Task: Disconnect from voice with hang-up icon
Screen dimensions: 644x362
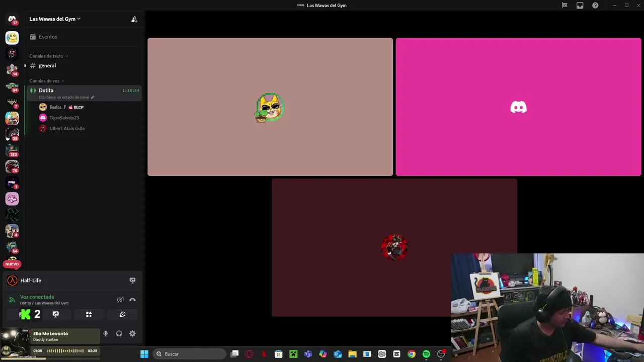Action: coord(132,300)
